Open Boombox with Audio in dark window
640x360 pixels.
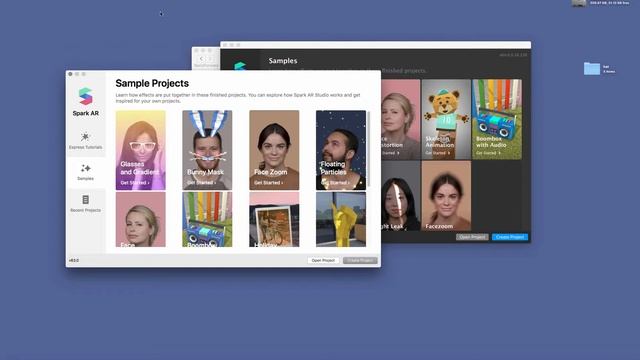click(x=497, y=119)
